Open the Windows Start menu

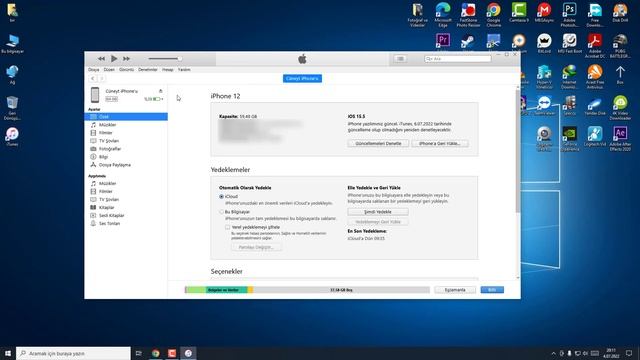8,353
